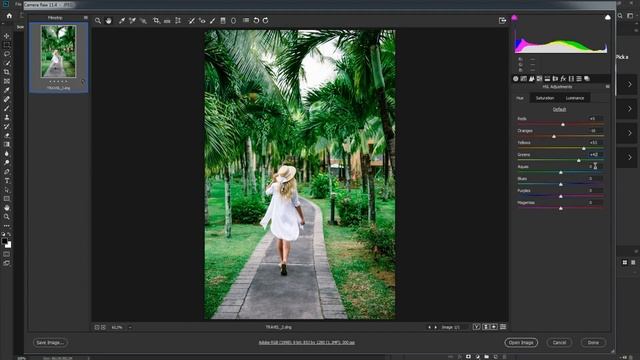
Task: Select the Crop tool in Camera Raw toolbar
Action: 156,20
